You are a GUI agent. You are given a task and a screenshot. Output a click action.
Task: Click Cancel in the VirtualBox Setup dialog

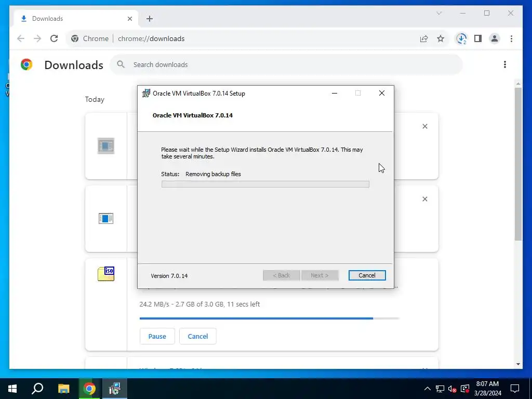367,275
